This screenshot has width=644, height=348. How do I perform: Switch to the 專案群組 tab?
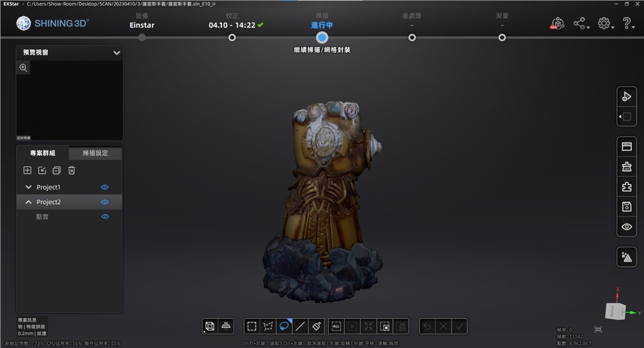(x=42, y=153)
